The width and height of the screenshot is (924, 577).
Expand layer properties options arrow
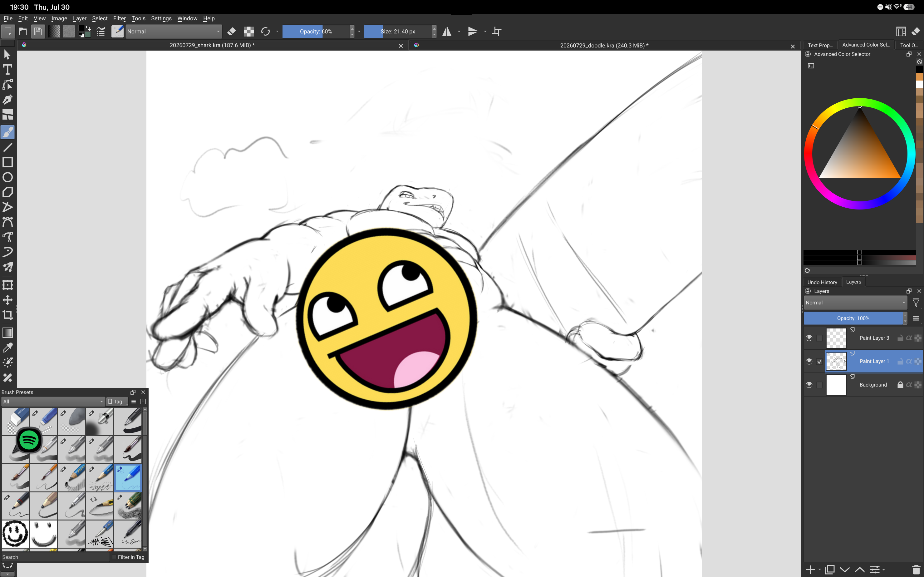tap(883, 570)
